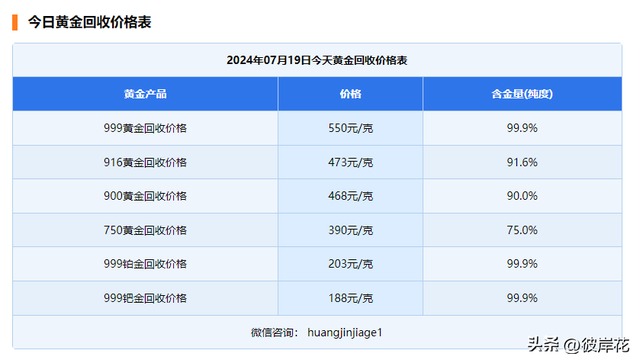Screen dimensions: 640x363
Task: Click the 468元/克 price cell
Action: (351, 196)
